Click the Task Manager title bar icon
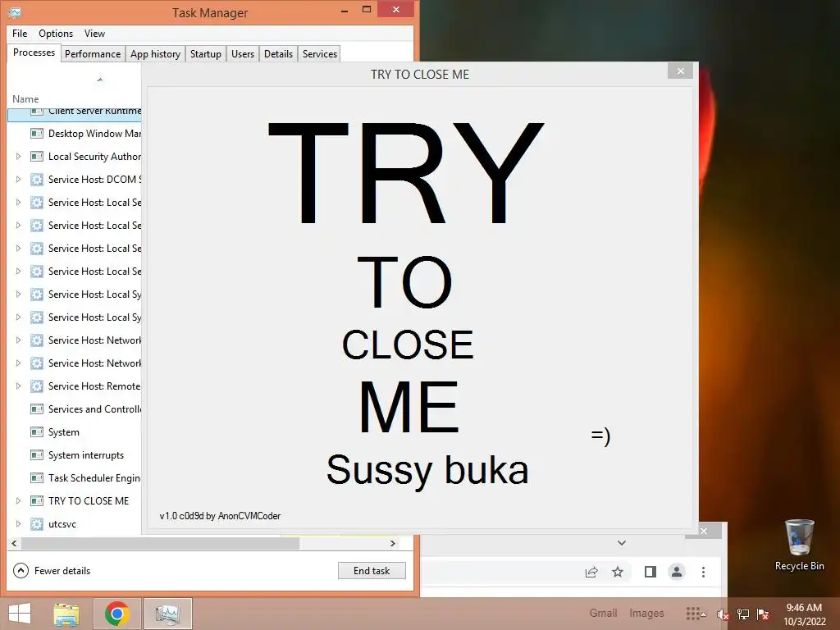840x630 pixels. (x=15, y=12)
